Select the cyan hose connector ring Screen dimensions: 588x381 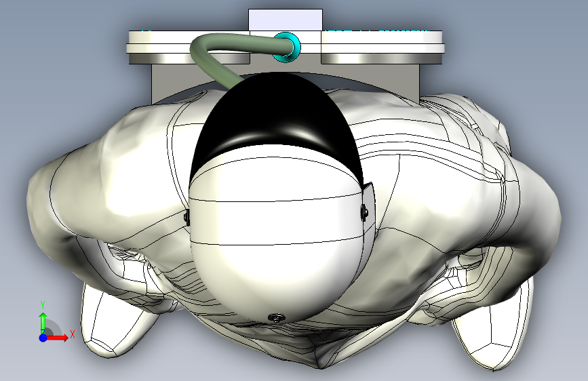tap(286, 47)
